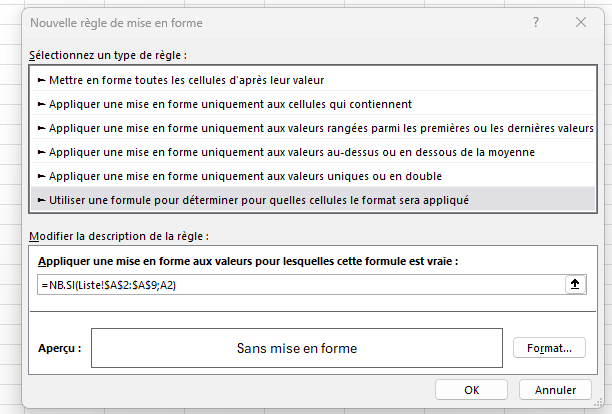Click the 'Sélectionnez un type de règle' label
Screen dimensions: 612x414
coord(108,54)
